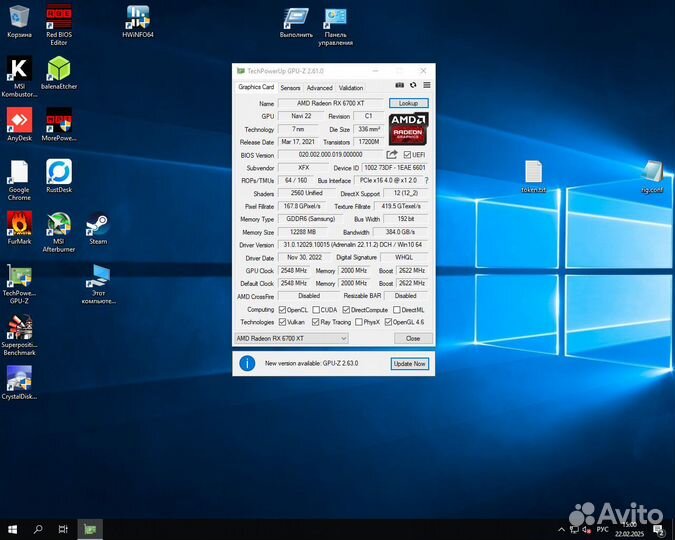
Task: Click the РУС language indicator
Action: 602,529
